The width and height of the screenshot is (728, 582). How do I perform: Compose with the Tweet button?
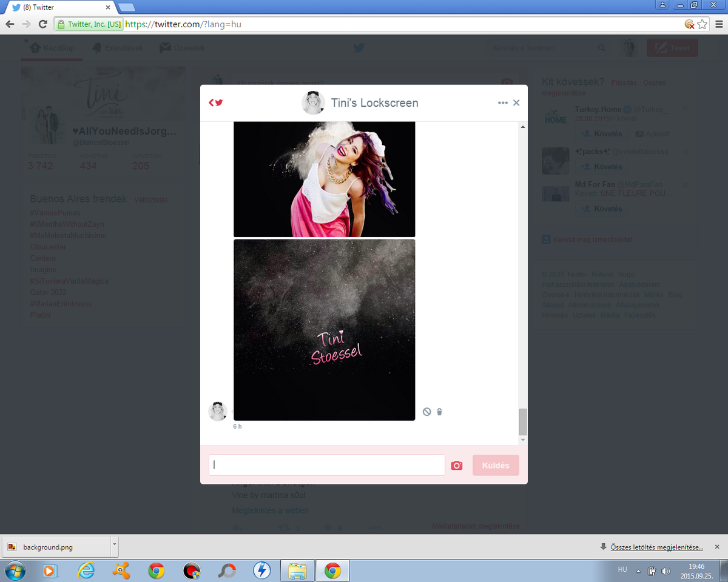tap(672, 48)
